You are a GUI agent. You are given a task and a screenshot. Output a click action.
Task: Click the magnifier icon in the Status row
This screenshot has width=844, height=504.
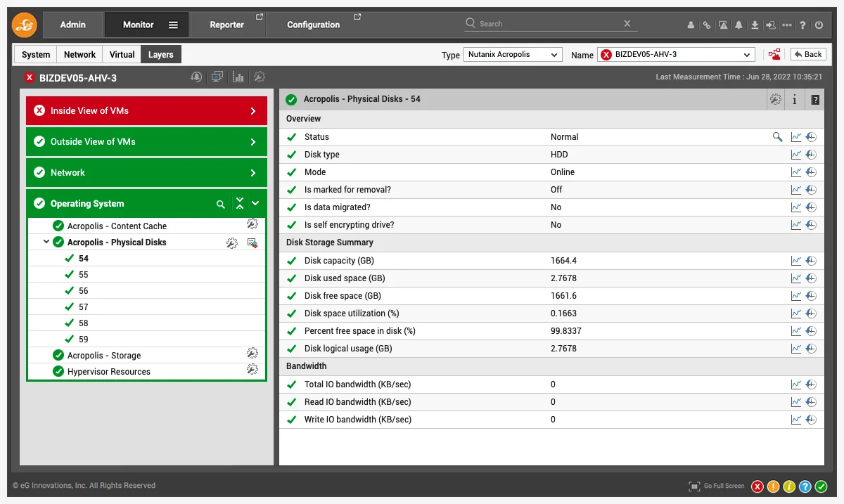click(x=777, y=137)
